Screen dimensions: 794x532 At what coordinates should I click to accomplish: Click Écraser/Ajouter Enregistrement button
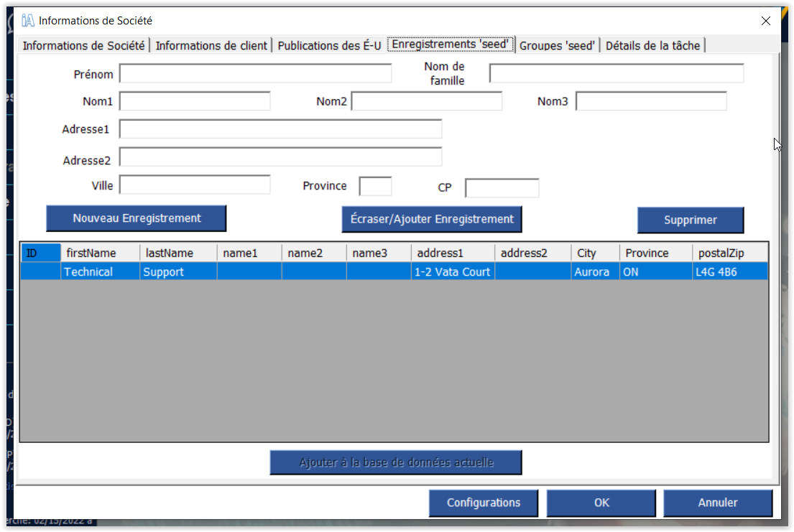(x=431, y=219)
